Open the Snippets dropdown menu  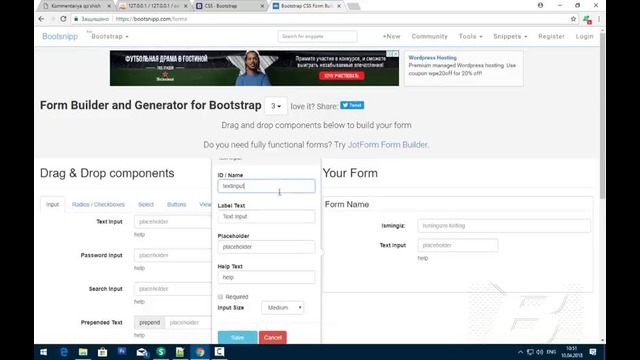[510, 36]
